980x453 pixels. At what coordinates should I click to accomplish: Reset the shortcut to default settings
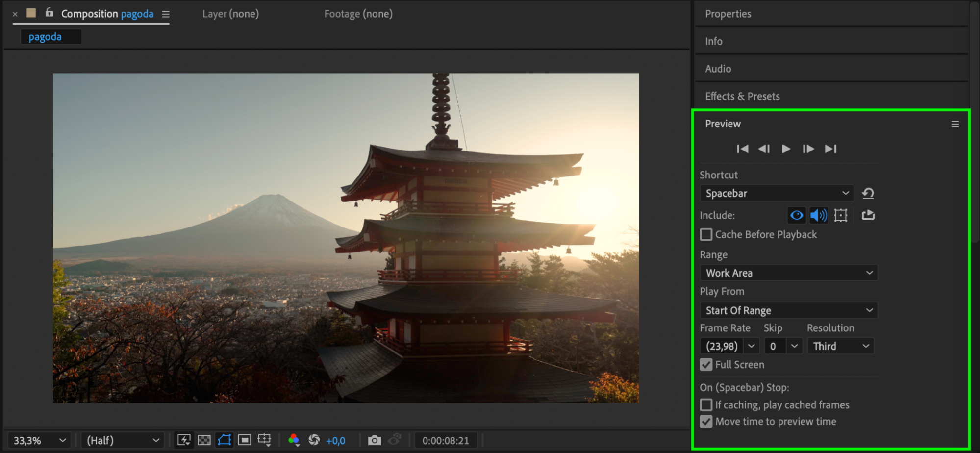[x=868, y=193]
